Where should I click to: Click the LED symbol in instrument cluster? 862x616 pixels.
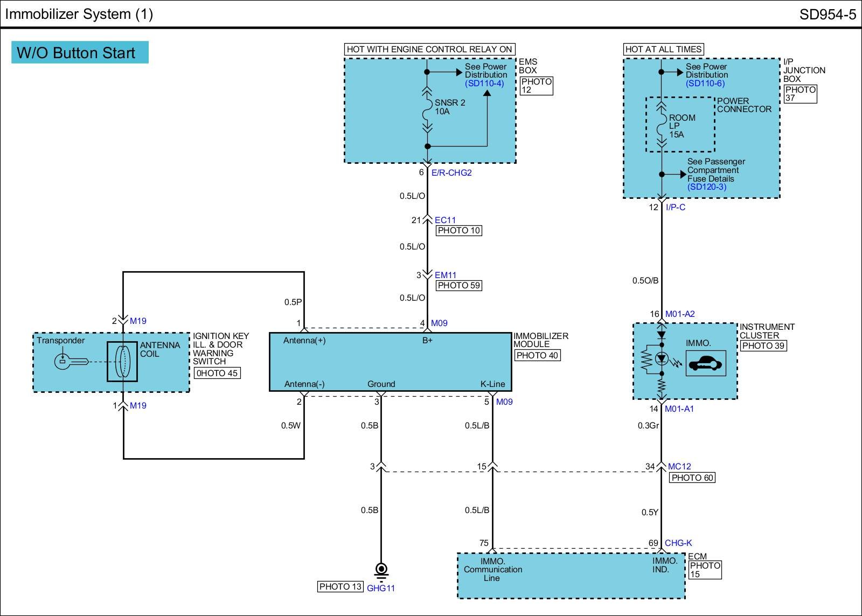coord(662,359)
